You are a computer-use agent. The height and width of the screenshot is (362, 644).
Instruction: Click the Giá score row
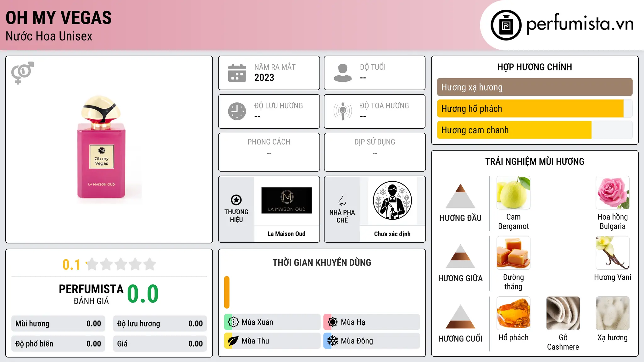pos(160,344)
